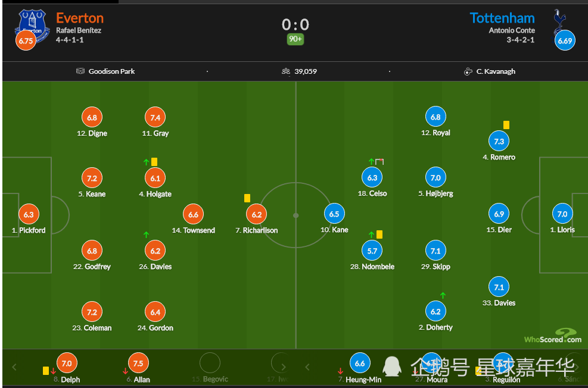This screenshot has width=588, height=388.
Task: Select Ndombele's 5.7 rating badge
Action: (x=372, y=251)
